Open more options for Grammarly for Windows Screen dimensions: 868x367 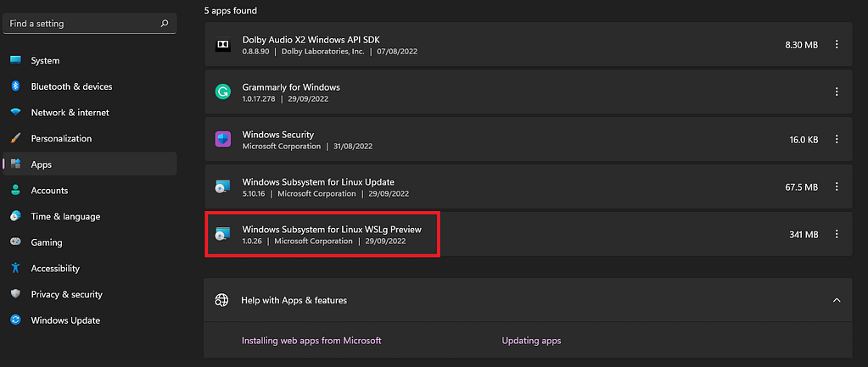837,92
